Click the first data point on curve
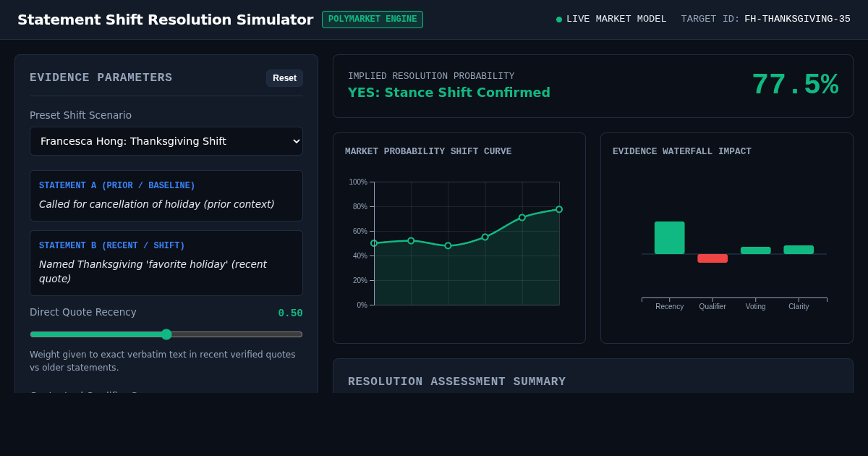 click(374, 243)
